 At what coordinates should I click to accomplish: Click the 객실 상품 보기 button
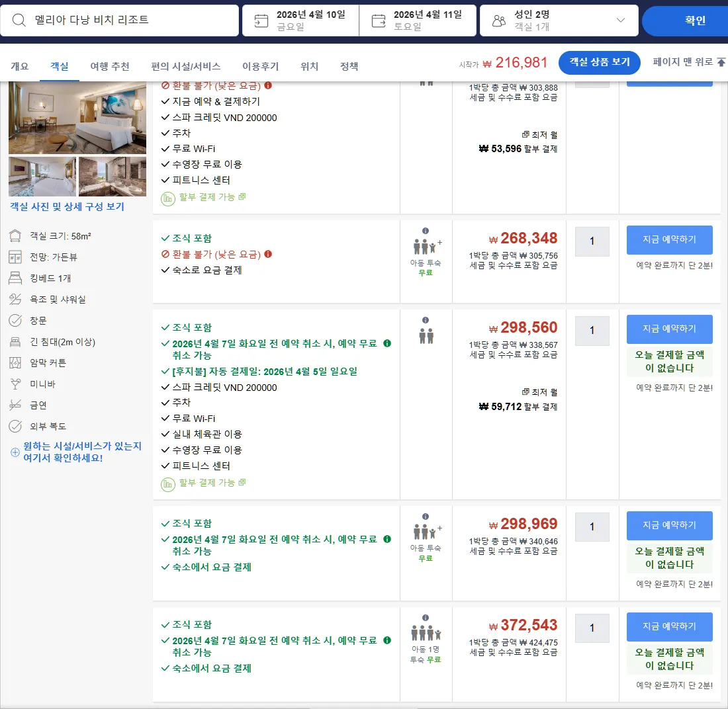600,62
